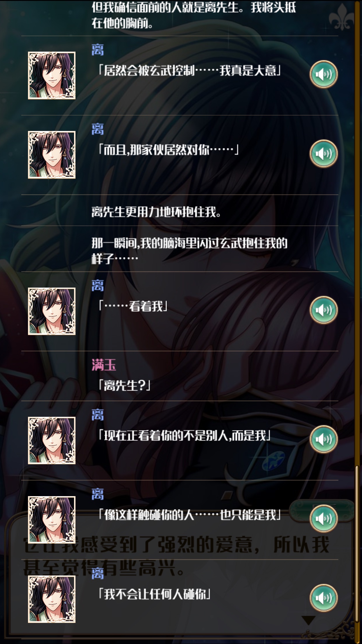Tap 离 portrait beside 「现在正看着你的不是别人」 line

click(52, 440)
